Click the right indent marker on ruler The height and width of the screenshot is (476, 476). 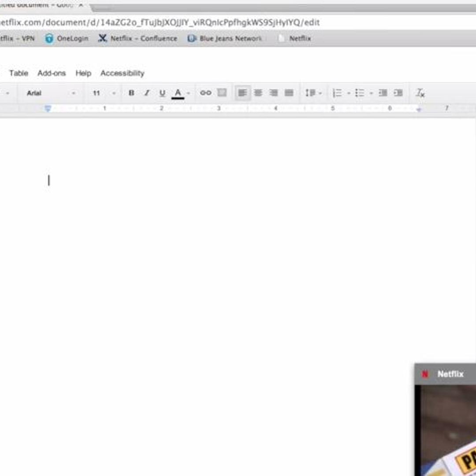pos(419,109)
